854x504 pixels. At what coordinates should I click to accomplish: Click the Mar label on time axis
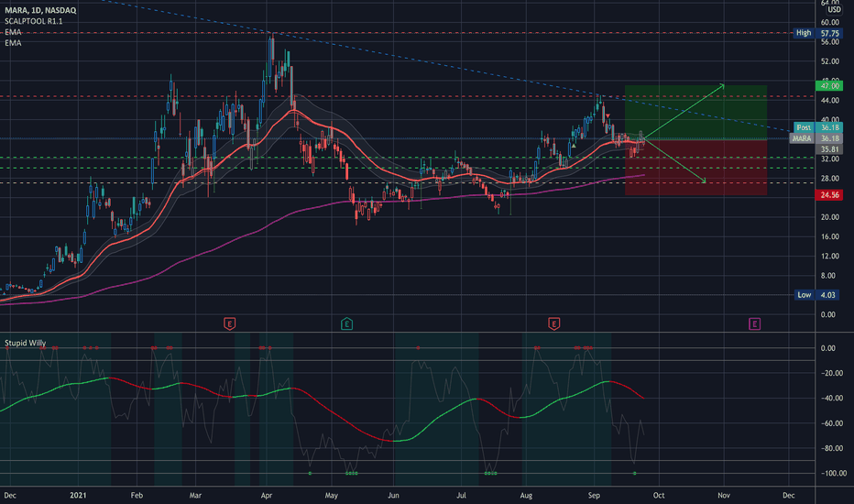(x=195, y=495)
